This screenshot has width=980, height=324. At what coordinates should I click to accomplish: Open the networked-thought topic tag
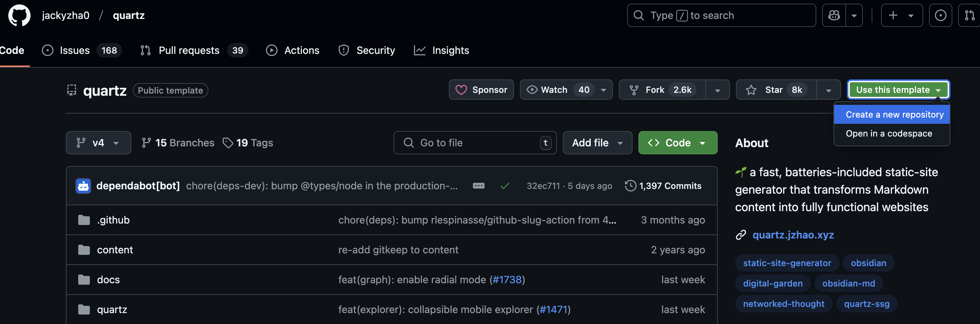(783, 304)
